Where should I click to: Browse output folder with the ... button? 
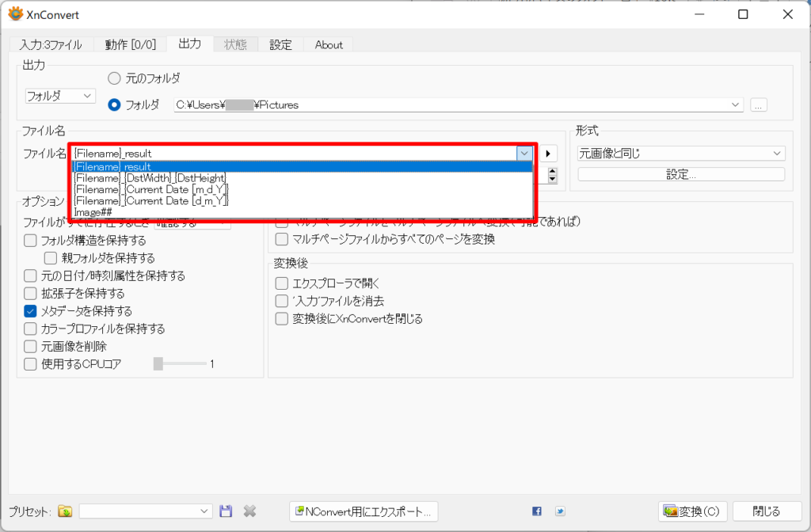pyautogui.click(x=758, y=104)
